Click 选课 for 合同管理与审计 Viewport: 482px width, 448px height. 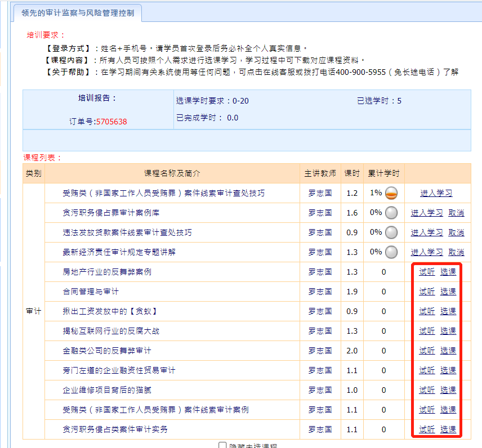448,292
